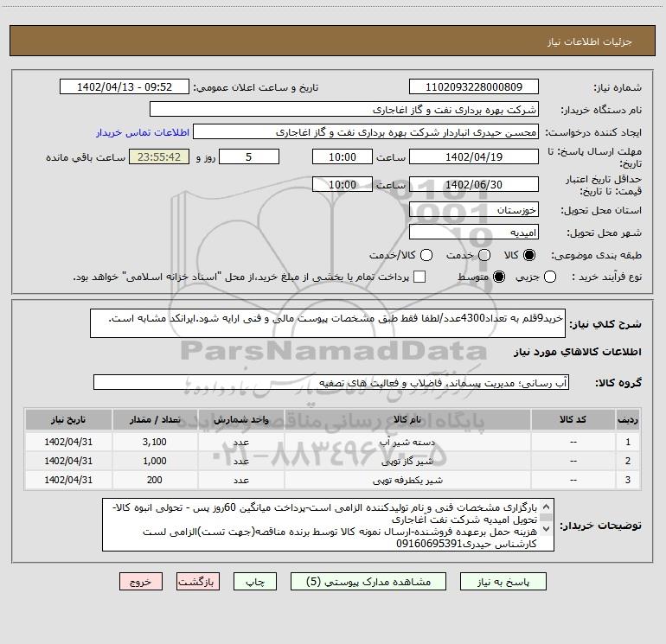This screenshot has width=666, height=644.
Task: Click the نام کالا column header
Action: 407,419
